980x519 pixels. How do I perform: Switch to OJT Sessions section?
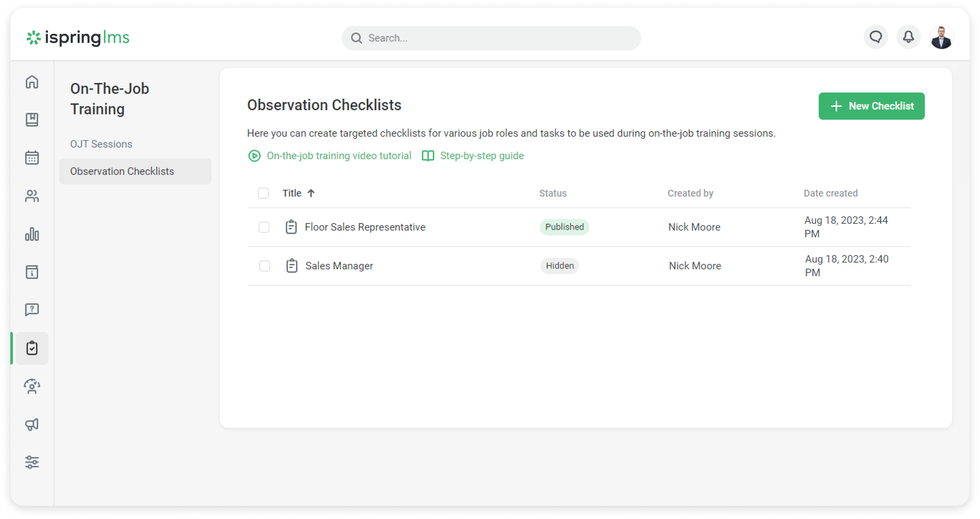coord(101,144)
